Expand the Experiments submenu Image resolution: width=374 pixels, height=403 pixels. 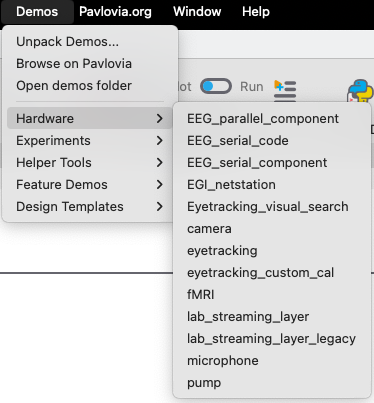(89, 140)
